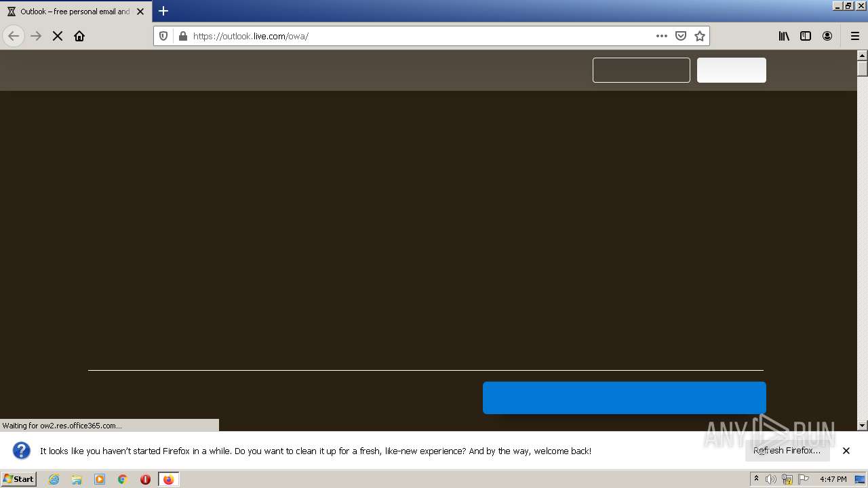This screenshot has width=868, height=488.
Task: Show site security padlock details
Action: 182,36
